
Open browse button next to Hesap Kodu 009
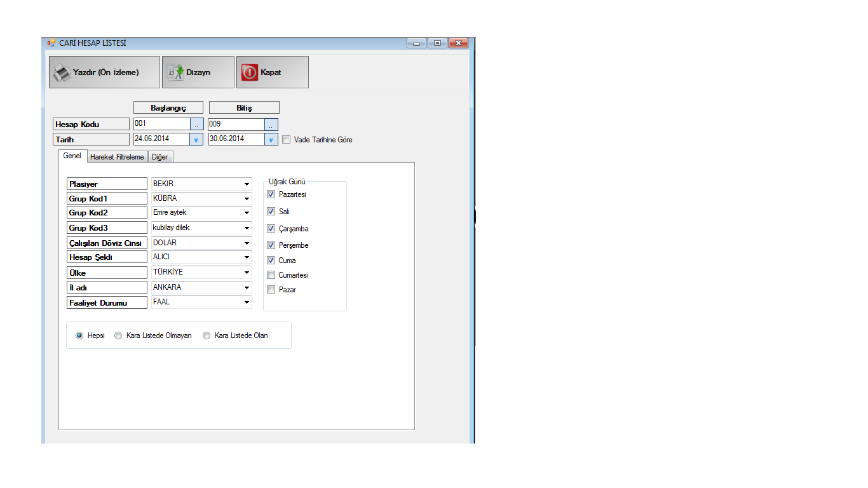(271, 125)
